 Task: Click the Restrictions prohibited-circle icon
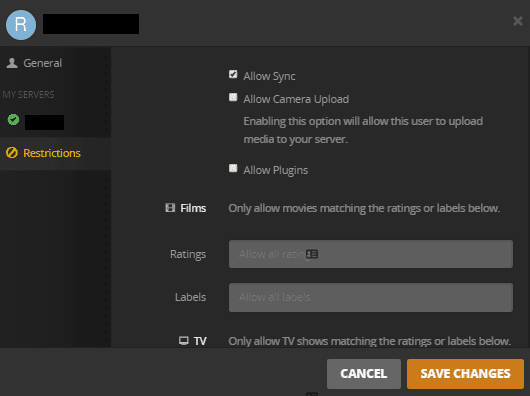(x=12, y=153)
